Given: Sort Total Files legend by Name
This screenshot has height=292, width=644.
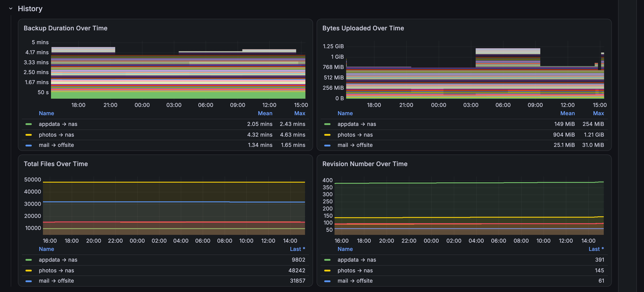Looking at the screenshot, I should point(47,249).
